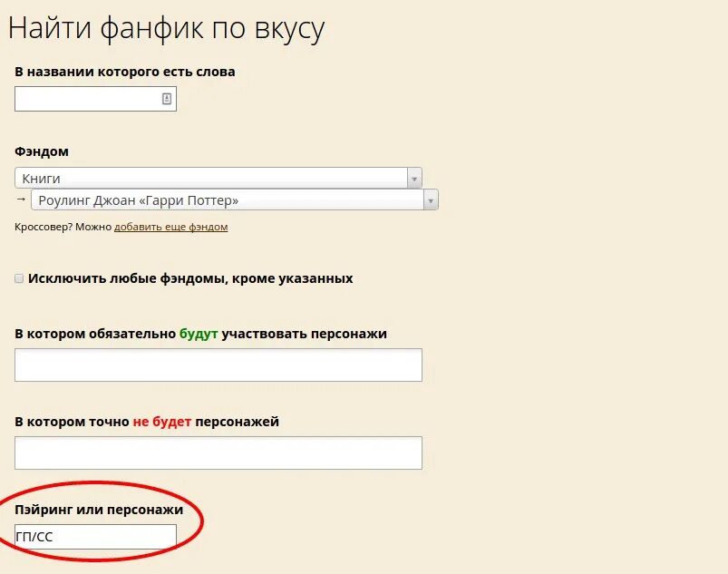Click the title words input field
Screen dimensions: 728x574
tap(95, 99)
